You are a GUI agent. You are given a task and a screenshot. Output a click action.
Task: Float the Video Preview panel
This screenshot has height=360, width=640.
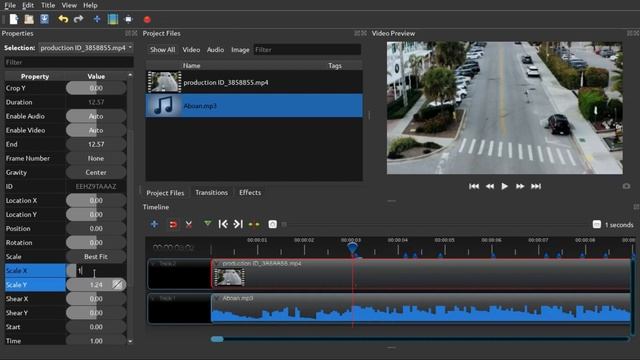[630, 33]
